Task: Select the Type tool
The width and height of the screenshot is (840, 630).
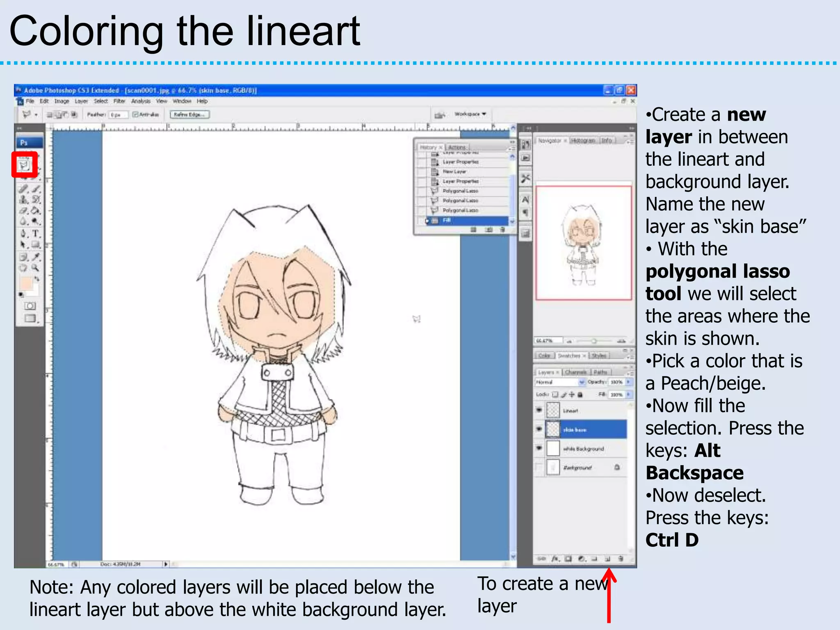Action: 36,234
